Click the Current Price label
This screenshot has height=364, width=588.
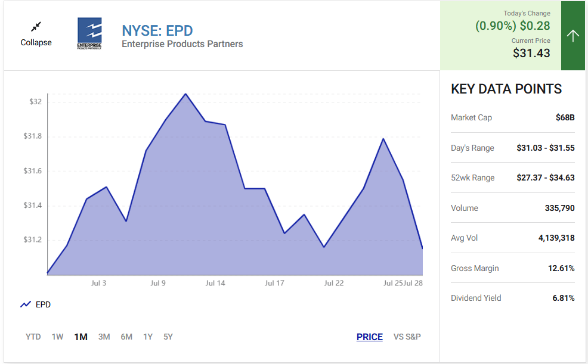point(531,41)
